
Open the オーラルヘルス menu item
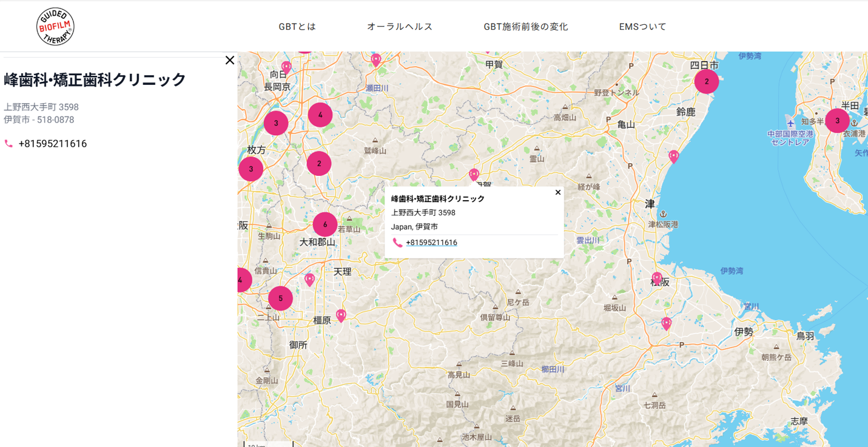400,27
